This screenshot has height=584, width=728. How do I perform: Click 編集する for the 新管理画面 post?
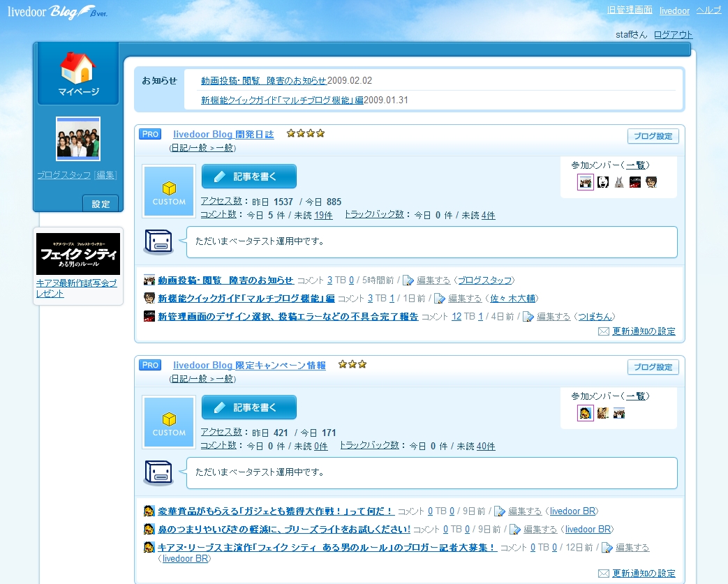click(x=554, y=317)
